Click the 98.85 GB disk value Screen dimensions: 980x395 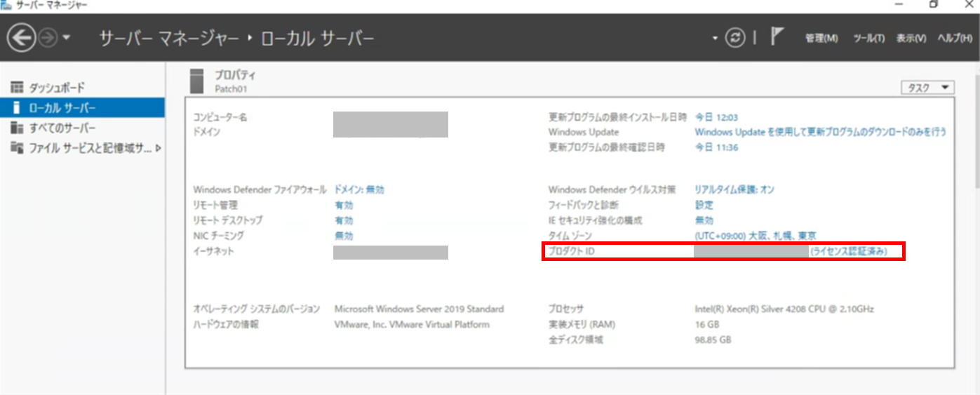pos(713,340)
